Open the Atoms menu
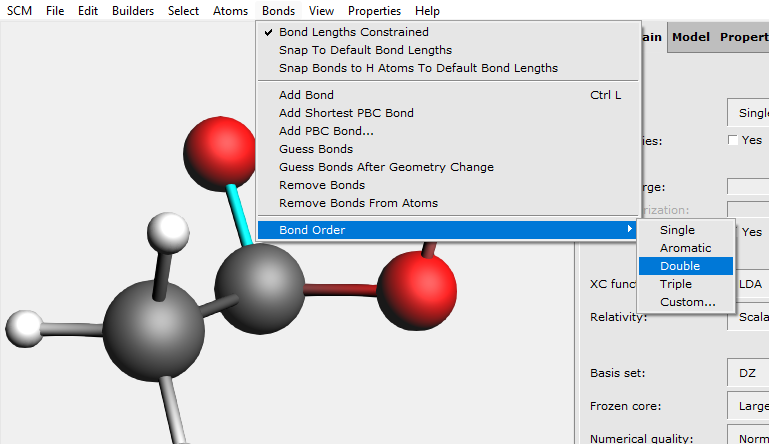 click(230, 11)
